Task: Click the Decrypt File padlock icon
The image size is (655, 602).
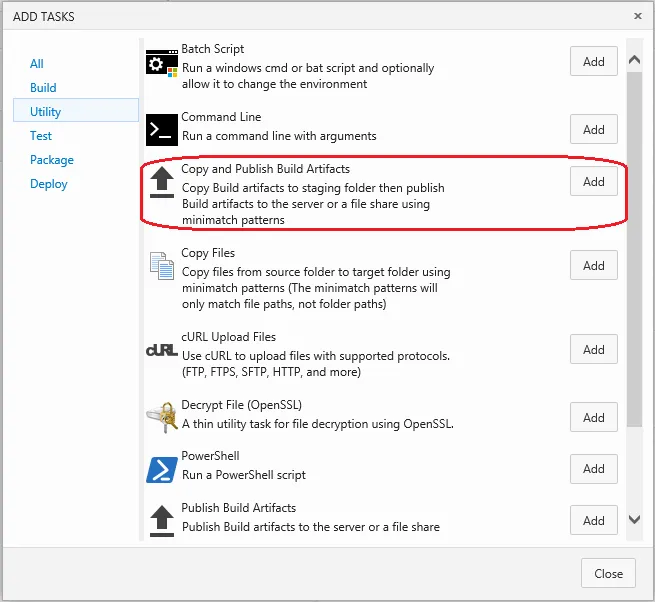Action: click(162, 417)
